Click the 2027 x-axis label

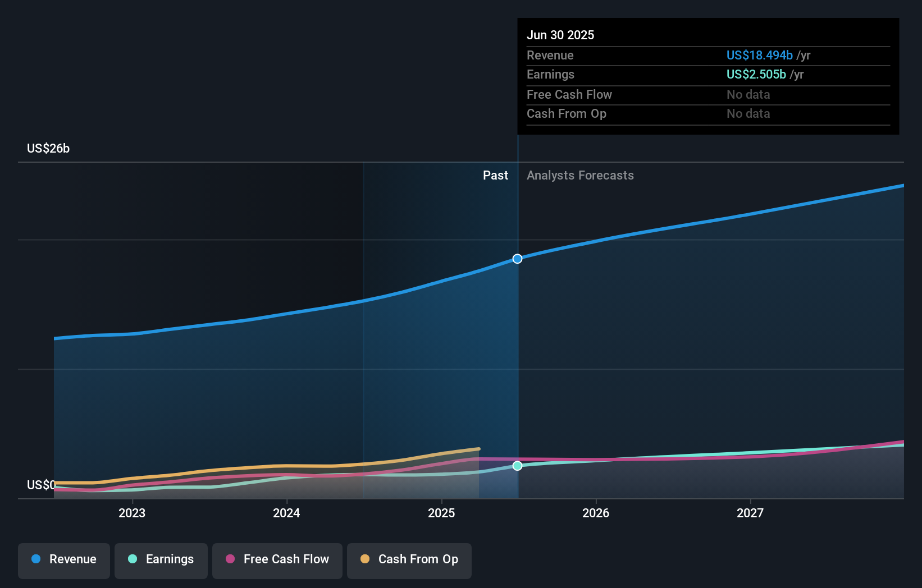(750, 513)
